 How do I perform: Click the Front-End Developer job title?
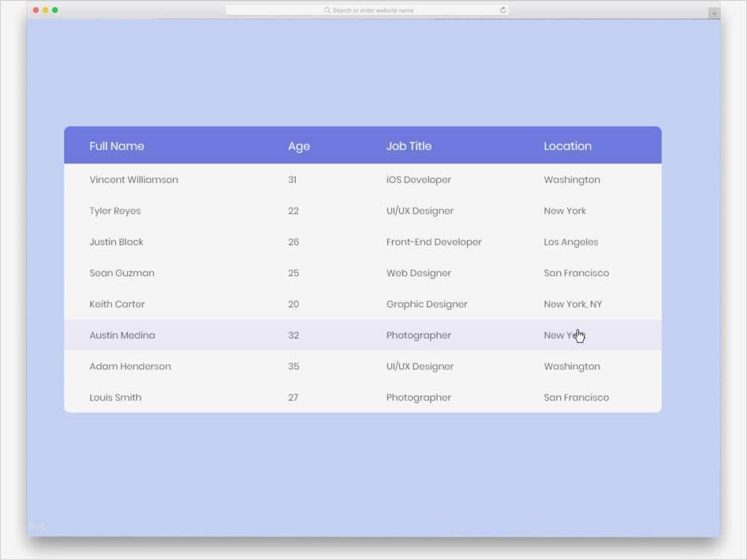[x=434, y=242]
